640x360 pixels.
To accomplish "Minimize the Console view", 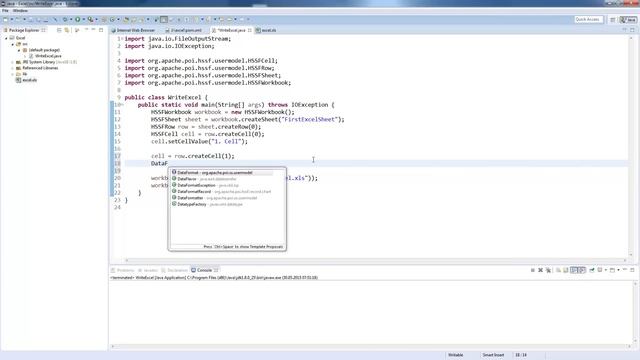I will pos(625,270).
